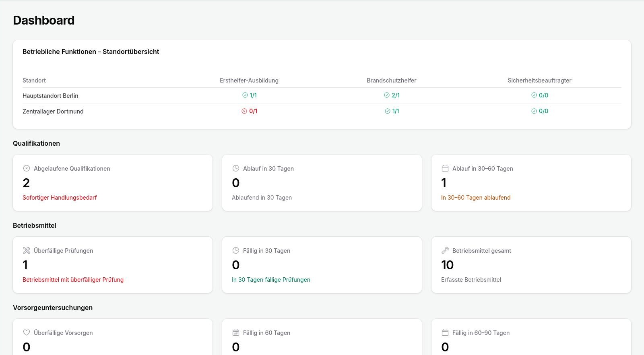Select the Hauptstandort Berlin row label
The width and height of the screenshot is (644, 355).
[x=50, y=96]
